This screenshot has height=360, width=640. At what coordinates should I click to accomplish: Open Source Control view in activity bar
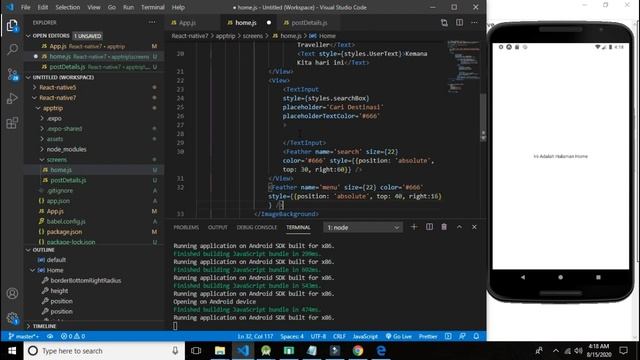pyautogui.click(x=12, y=74)
